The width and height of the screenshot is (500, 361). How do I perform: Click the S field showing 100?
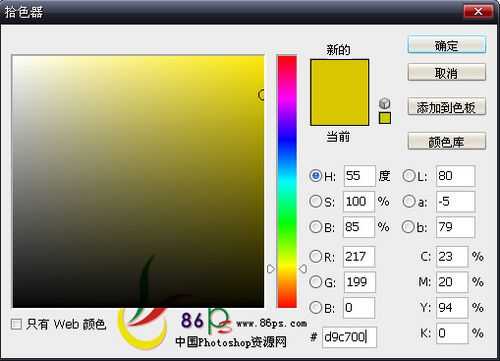(x=359, y=201)
